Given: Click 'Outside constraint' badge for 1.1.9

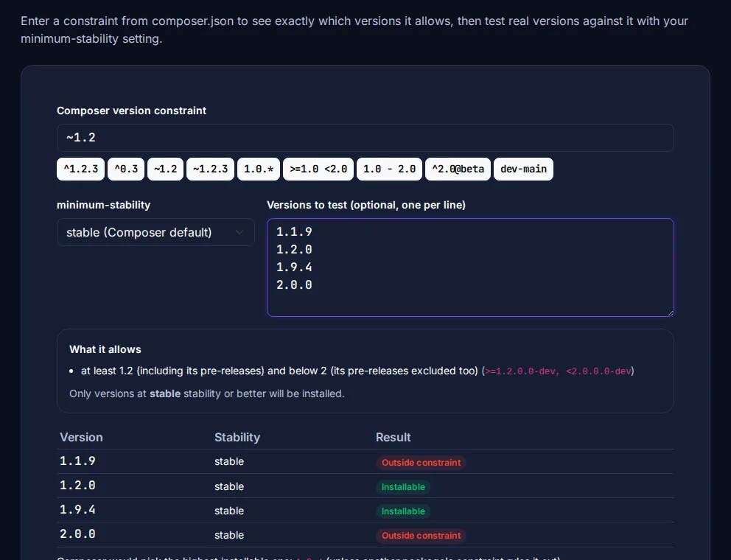Looking at the screenshot, I should (421, 463).
